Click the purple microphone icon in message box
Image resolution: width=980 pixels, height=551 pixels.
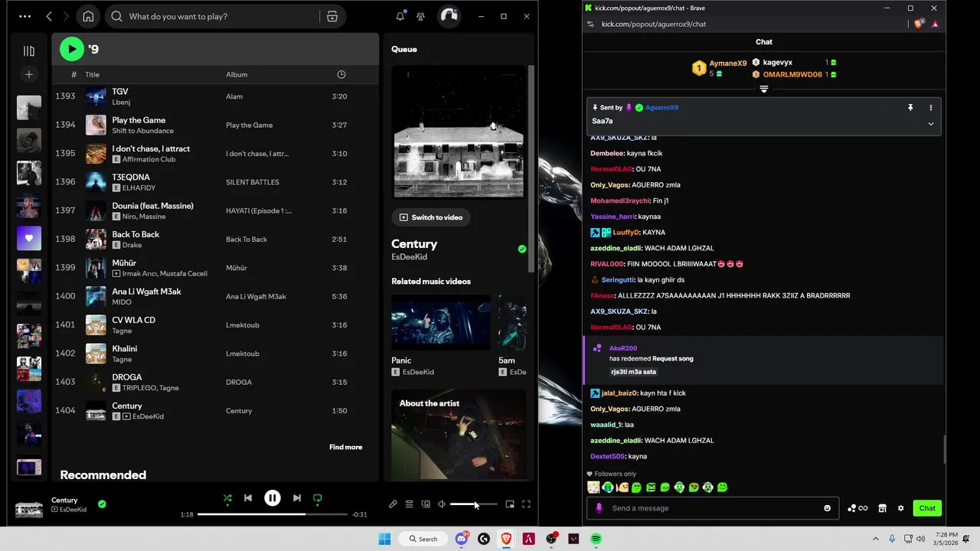click(599, 508)
